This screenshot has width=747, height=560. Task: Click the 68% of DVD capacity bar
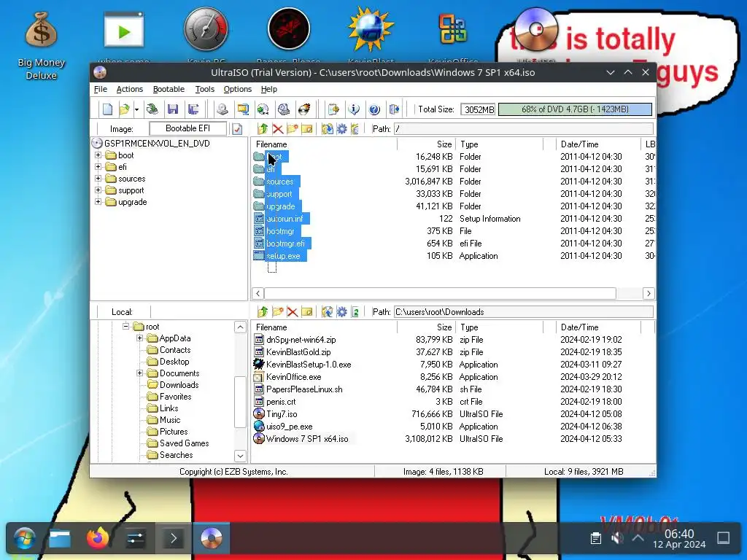(575, 109)
